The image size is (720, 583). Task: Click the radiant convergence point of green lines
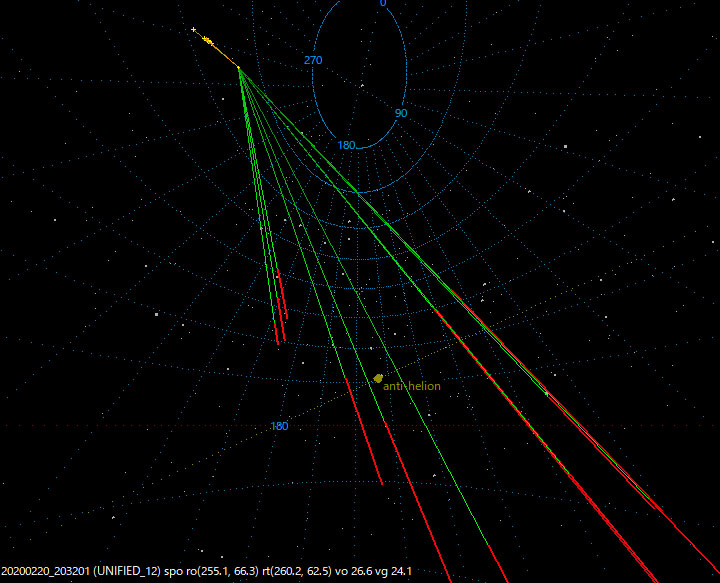click(x=239, y=68)
